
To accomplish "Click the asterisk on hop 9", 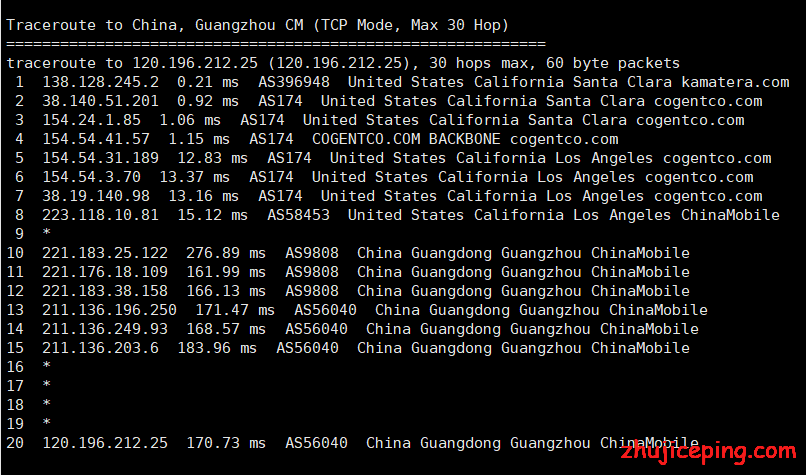I will 47,233.
